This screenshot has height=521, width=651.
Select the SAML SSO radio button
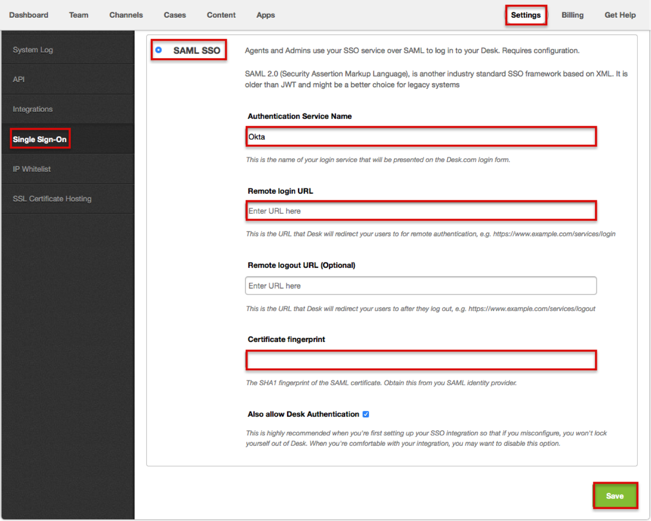click(x=159, y=50)
